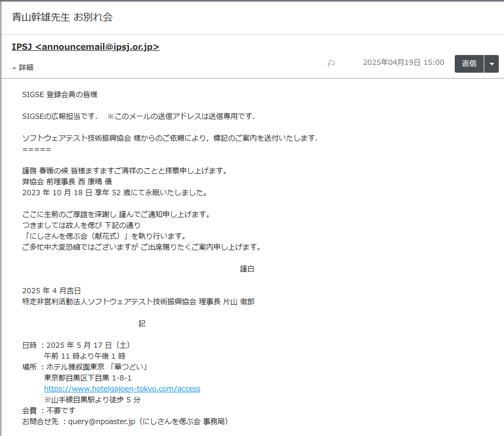Click the timestamp 2025年04月19日 15:00
The height and width of the screenshot is (436, 504).
pos(403,62)
